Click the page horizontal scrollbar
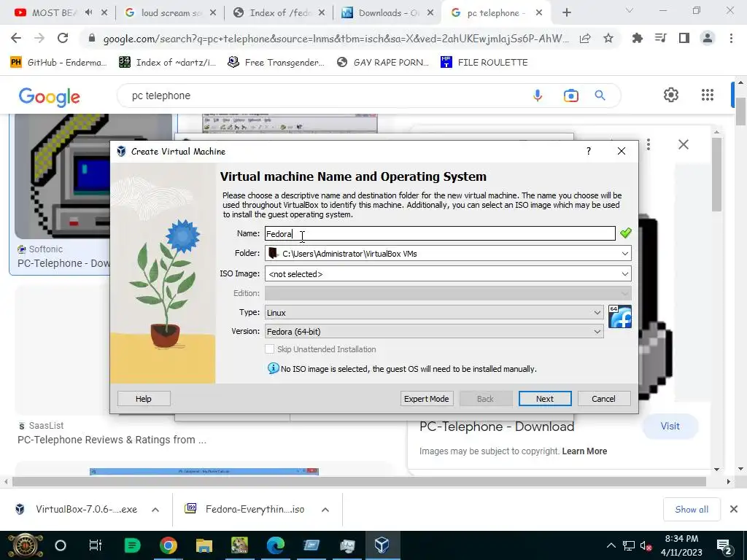The width and height of the screenshot is (747, 560). [359, 482]
